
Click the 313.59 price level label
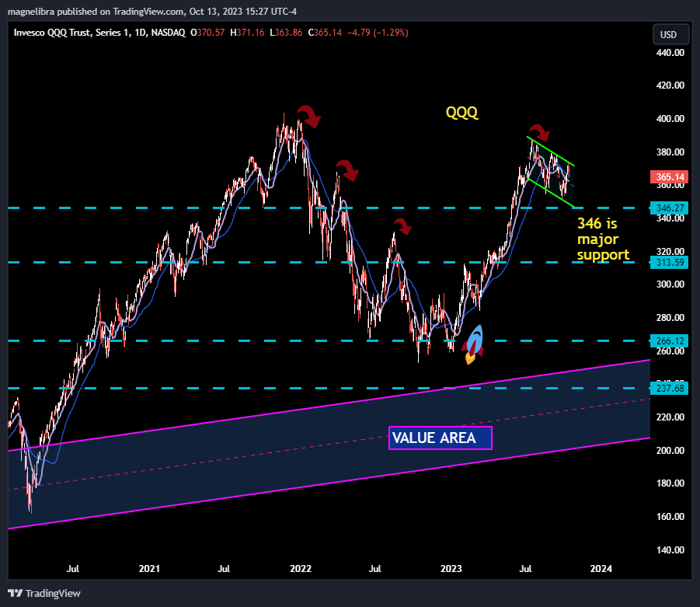click(x=670, y=262)
